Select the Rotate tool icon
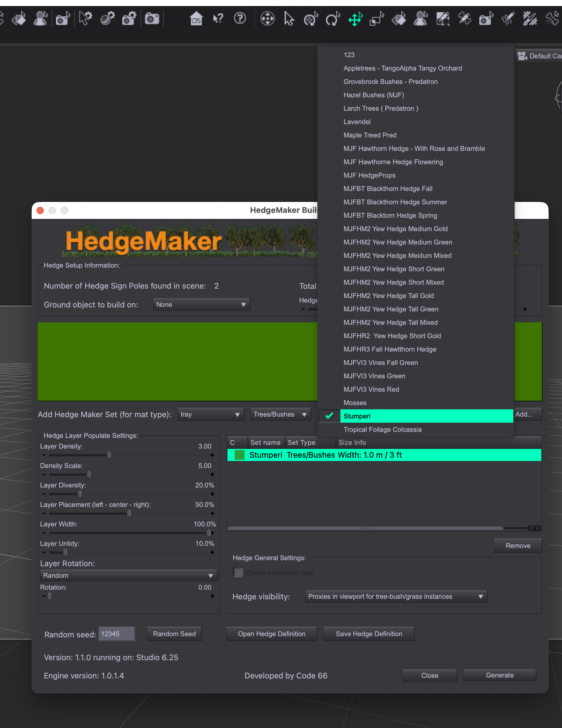 pyautogui.click(x=333, y=19)
